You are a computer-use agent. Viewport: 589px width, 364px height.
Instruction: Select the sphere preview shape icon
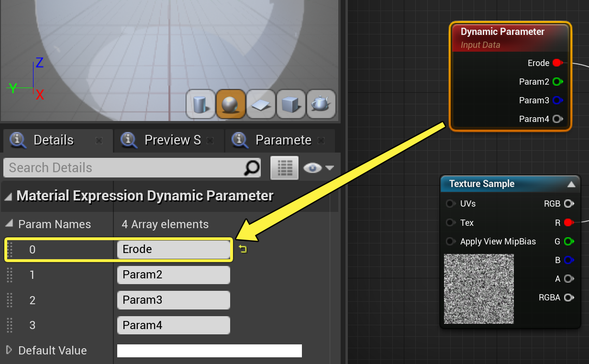231,104
